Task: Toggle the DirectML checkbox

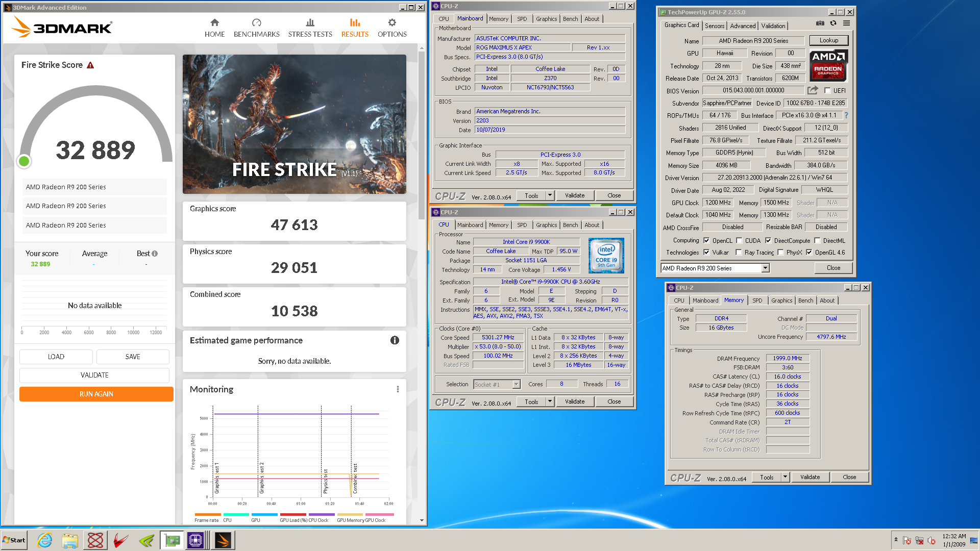Action: pyautogui.click(x=817, y=241)
